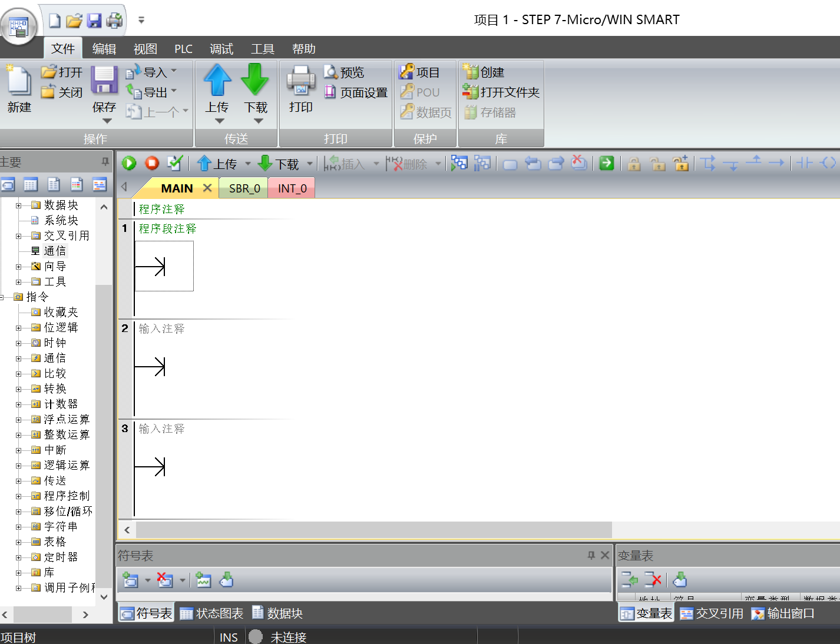Click the 页面设置 button
Screen dimensions: 840x644
[x=356, y=92]
